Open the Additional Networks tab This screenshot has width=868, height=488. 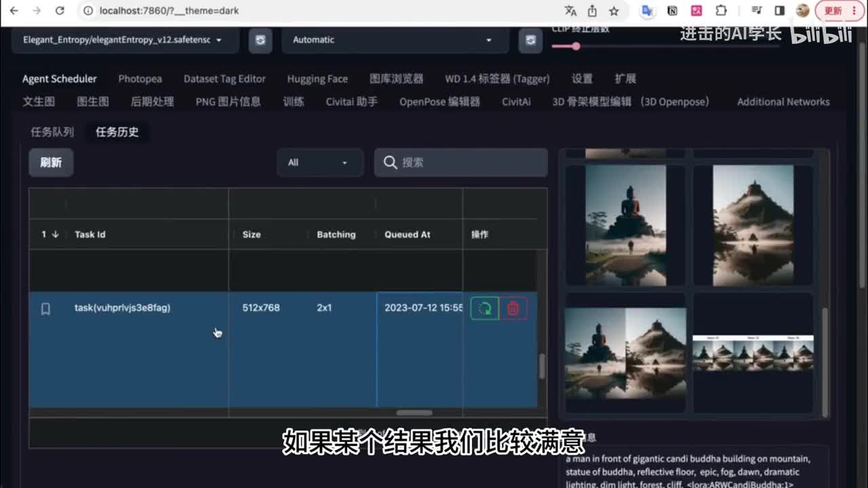pyautogui.click(x=783, y=102)
